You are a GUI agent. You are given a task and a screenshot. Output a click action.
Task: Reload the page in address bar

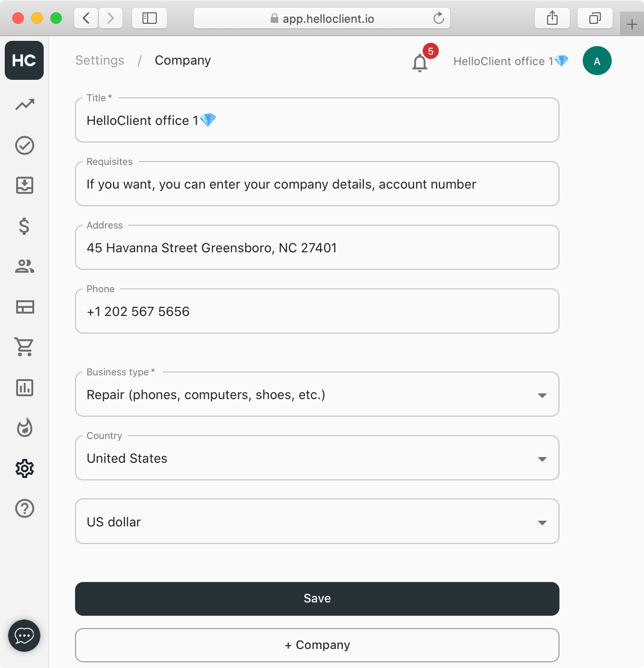439,19
